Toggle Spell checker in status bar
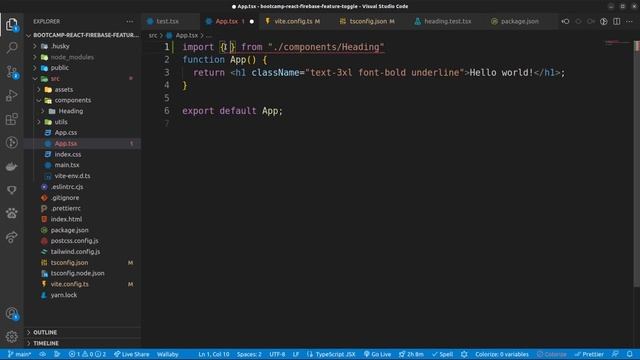The width and height of the screenshot is (640, 360). pyautogui.click(x=442, y=354)
